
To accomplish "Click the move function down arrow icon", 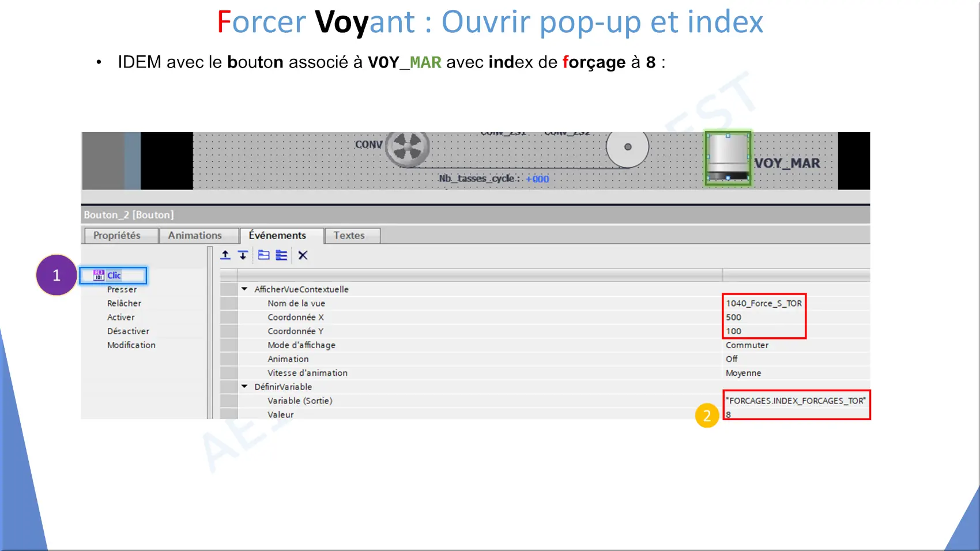I will pos(243,255).
